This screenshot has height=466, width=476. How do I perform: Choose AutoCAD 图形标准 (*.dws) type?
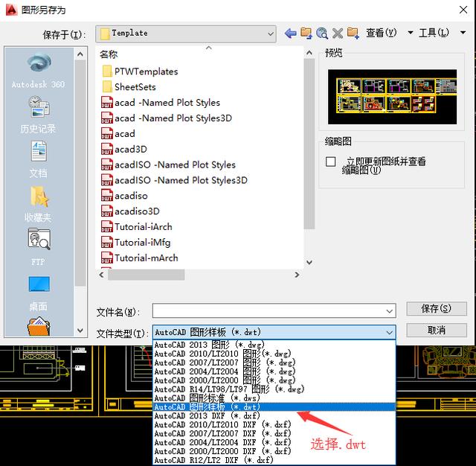(x=274, y=398)
